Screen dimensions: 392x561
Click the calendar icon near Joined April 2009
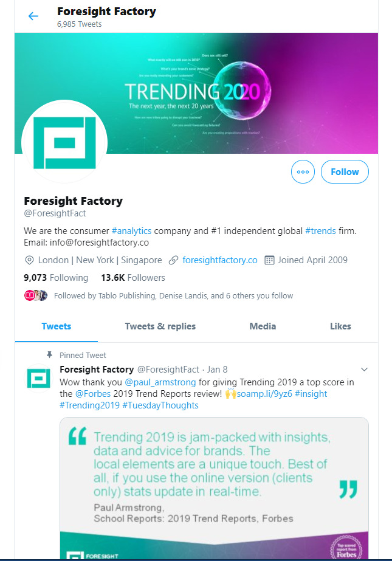click(268, 260)
